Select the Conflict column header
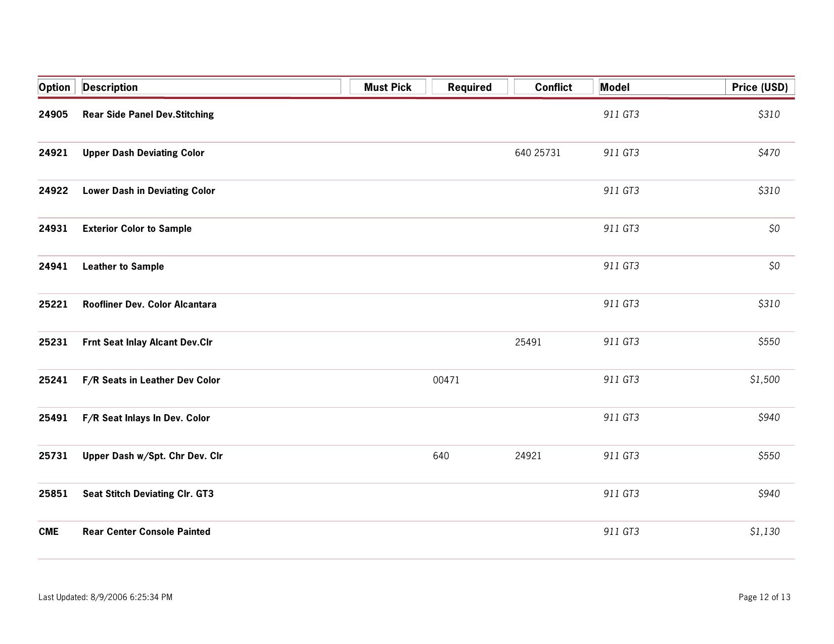 point(553,87)
